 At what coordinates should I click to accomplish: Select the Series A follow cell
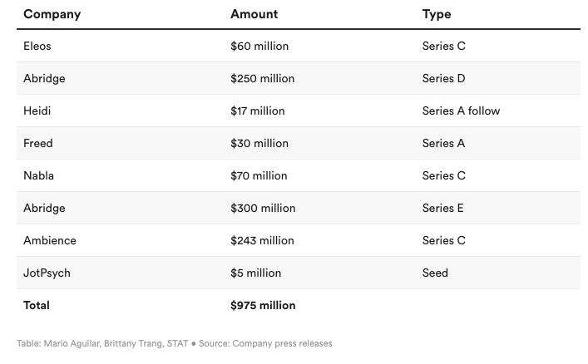(461, 111)
